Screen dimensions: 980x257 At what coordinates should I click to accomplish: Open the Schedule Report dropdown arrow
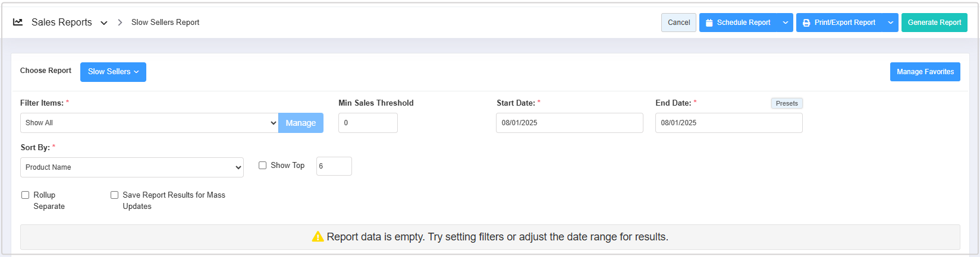(x=786, y=23)
